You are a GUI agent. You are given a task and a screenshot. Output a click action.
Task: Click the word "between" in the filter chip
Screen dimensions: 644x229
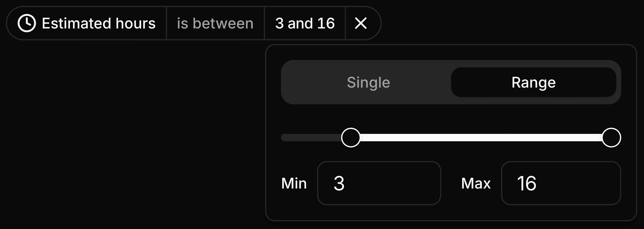pyautogui.click(x=223, y=23)
